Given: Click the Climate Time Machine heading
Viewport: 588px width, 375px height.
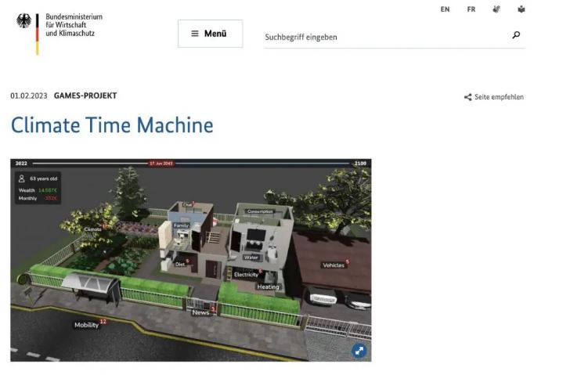Looking at the screenshot, I should click(x=112, y=125).
